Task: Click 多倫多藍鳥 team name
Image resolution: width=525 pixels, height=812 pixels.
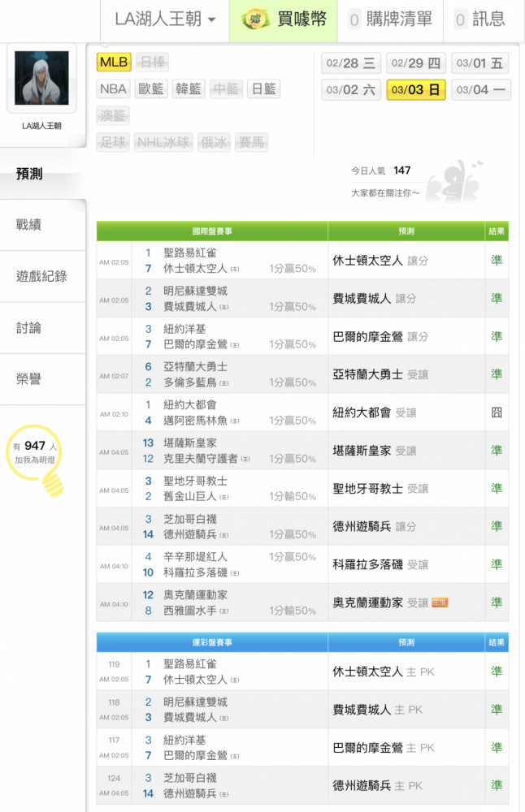Action: pos(189,382)
